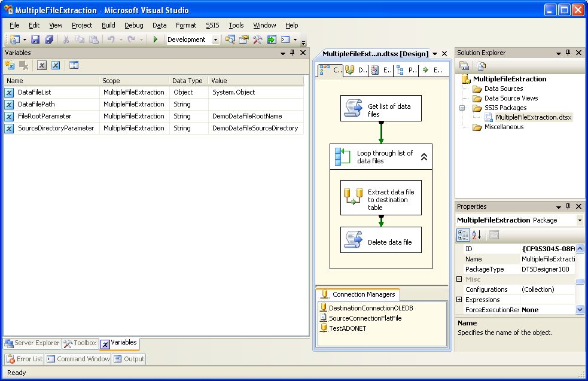Click the Categorized view icon in Properties

(x=464, y=234)
